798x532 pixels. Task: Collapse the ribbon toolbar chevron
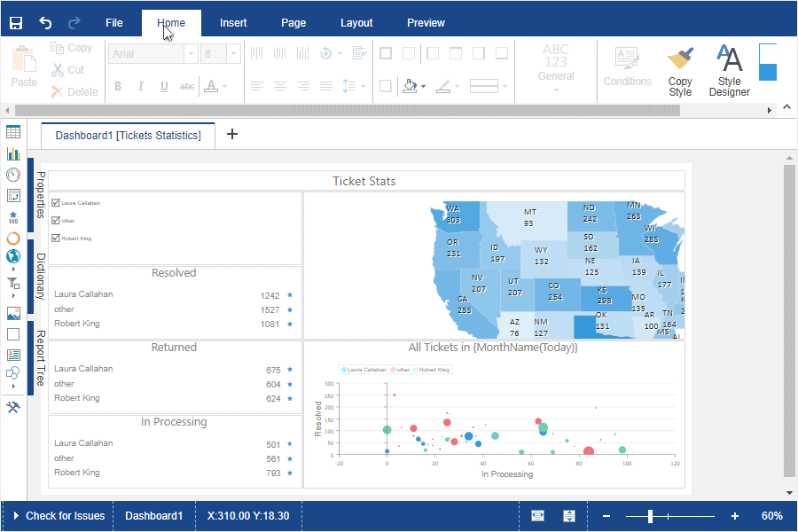[x=786, y=107]
